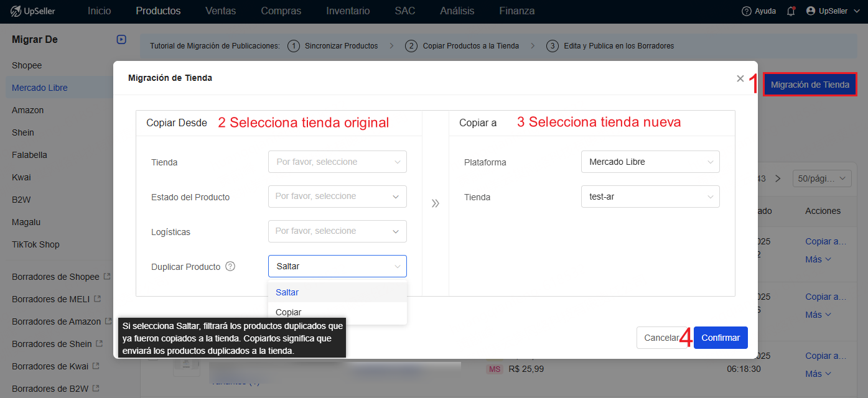This screenshot has width=868, height=398.
Task: Open external link icon for Borradores de MELI
Action: pyautogui.click(x=98, y=299)
